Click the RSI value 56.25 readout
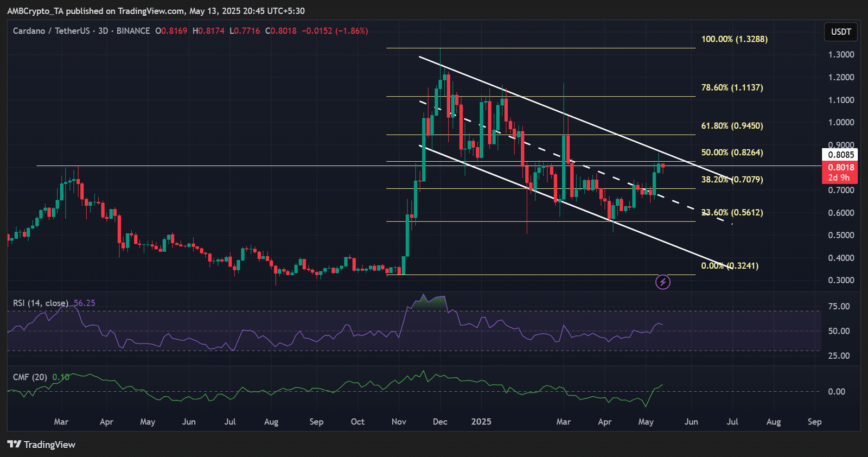This screenshot has width=868, height=457. [x=84, y=303]
